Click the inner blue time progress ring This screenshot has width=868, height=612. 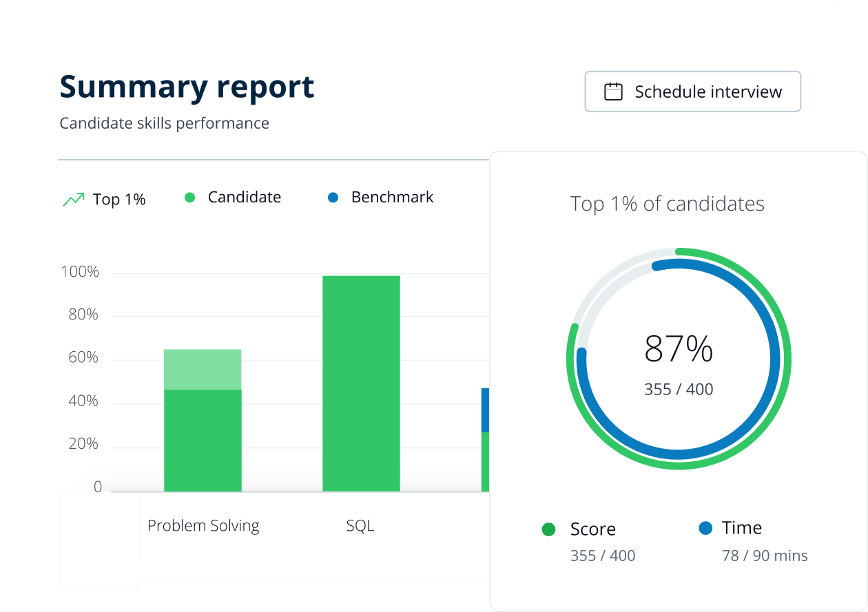point(776,359)
